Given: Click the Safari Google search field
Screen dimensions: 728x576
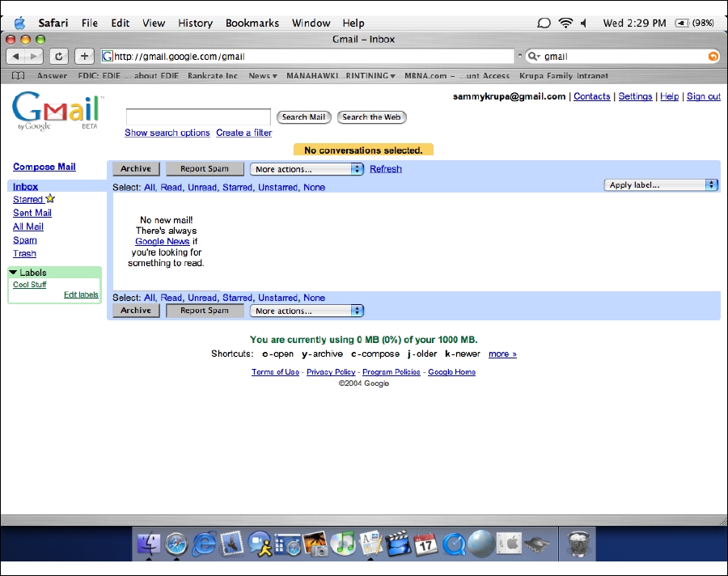Looking at the screenshot, I should tap(624, 56).
